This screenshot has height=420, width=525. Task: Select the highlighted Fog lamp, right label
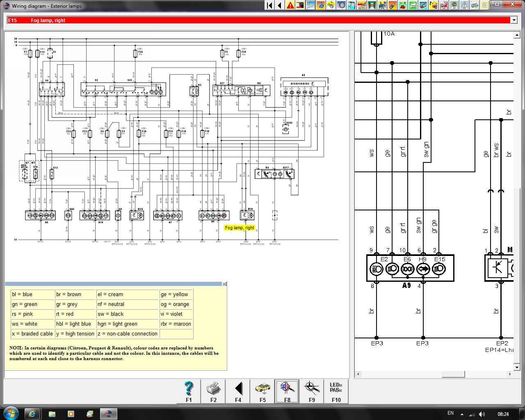pyautogui.click(x=240, y=228)
